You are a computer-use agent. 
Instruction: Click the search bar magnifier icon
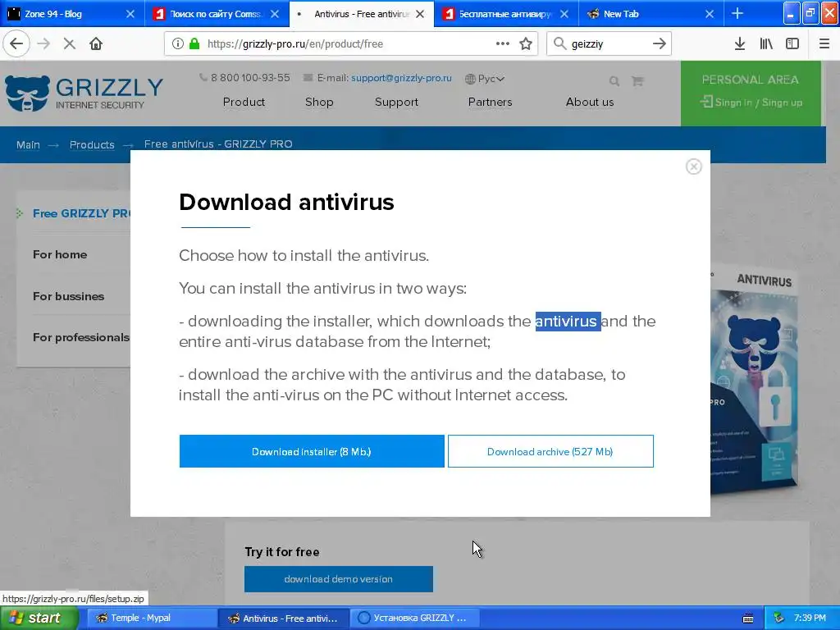559,43
